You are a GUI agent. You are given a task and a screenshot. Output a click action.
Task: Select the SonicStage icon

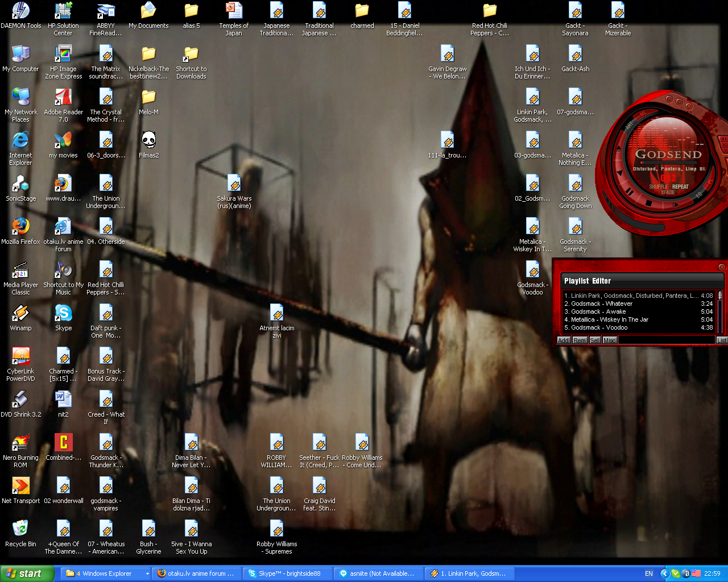click(20, 188)
